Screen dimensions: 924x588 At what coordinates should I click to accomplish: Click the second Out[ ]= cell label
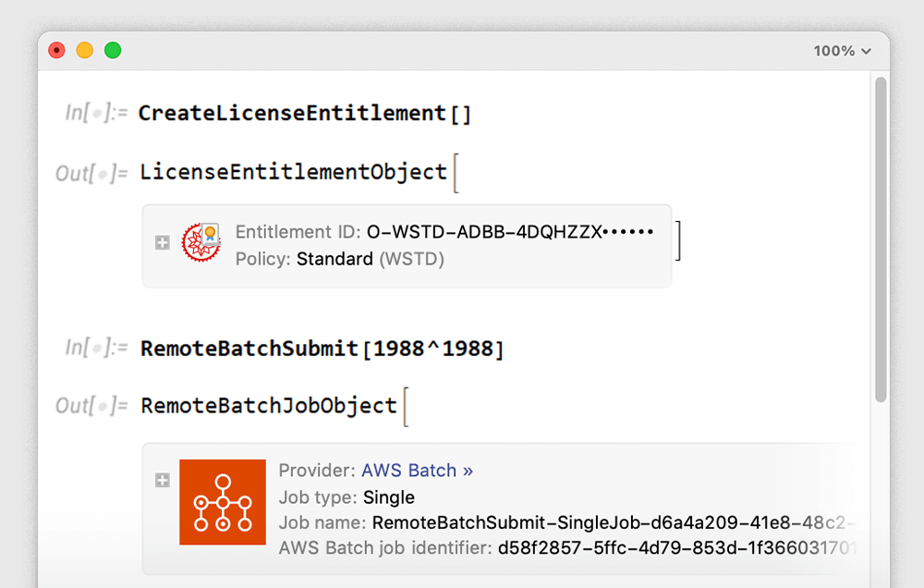coord(91,406)
